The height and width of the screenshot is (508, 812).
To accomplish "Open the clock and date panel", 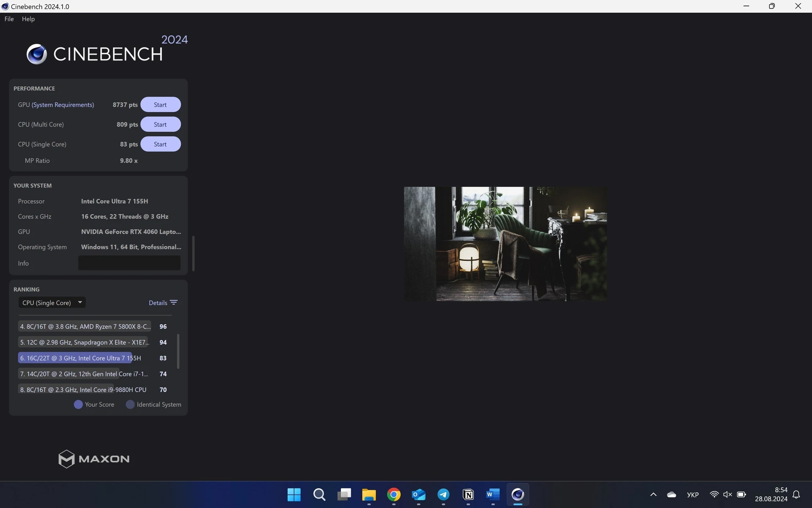I will point(771,494).
